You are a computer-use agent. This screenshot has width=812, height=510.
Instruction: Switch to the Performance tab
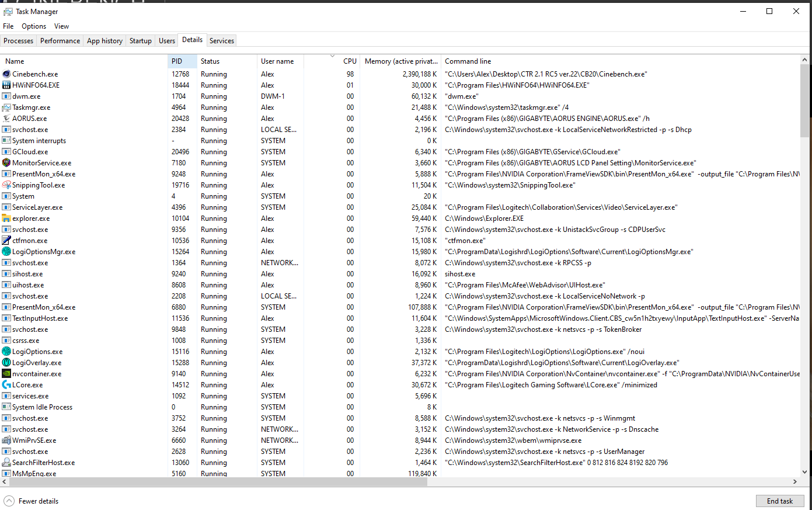click(x=60, y=41)
